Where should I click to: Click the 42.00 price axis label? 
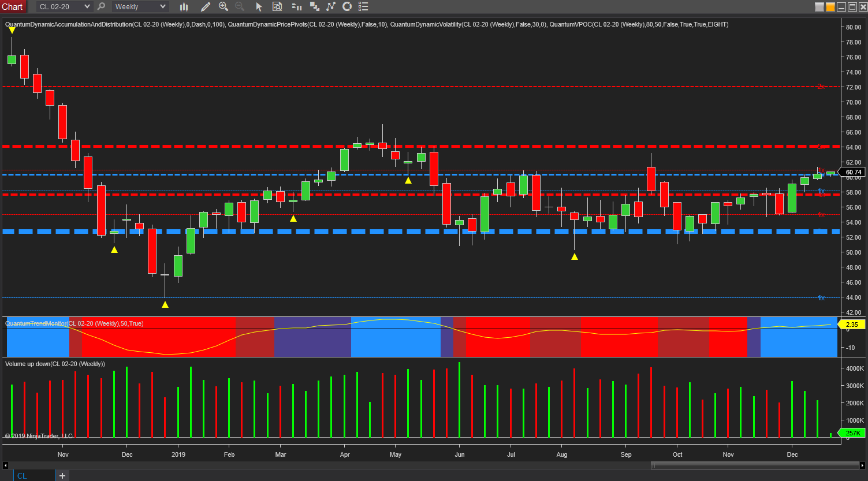pyautogui.click(x=853, y=312)
